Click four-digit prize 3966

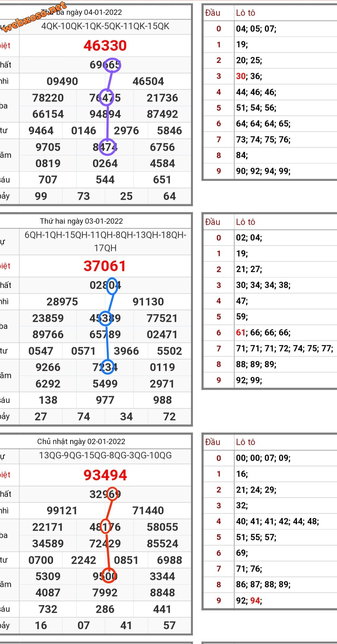click(126, 351)
